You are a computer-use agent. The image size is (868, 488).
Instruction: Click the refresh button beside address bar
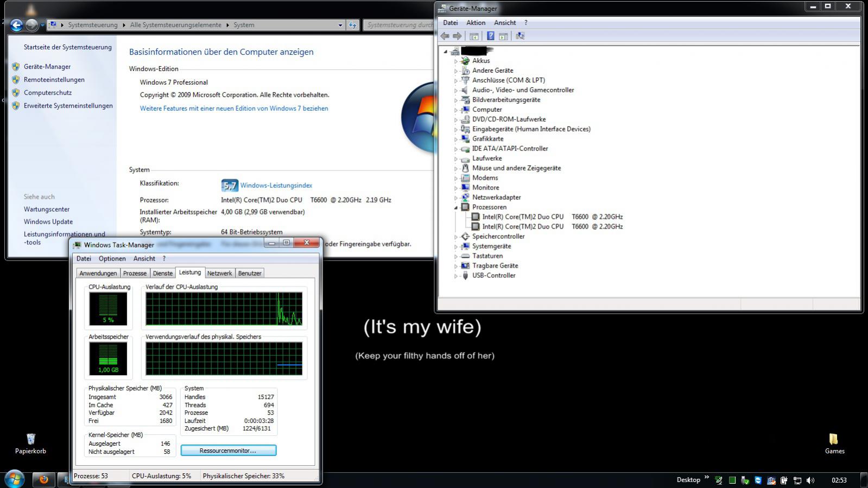(353, 25)
